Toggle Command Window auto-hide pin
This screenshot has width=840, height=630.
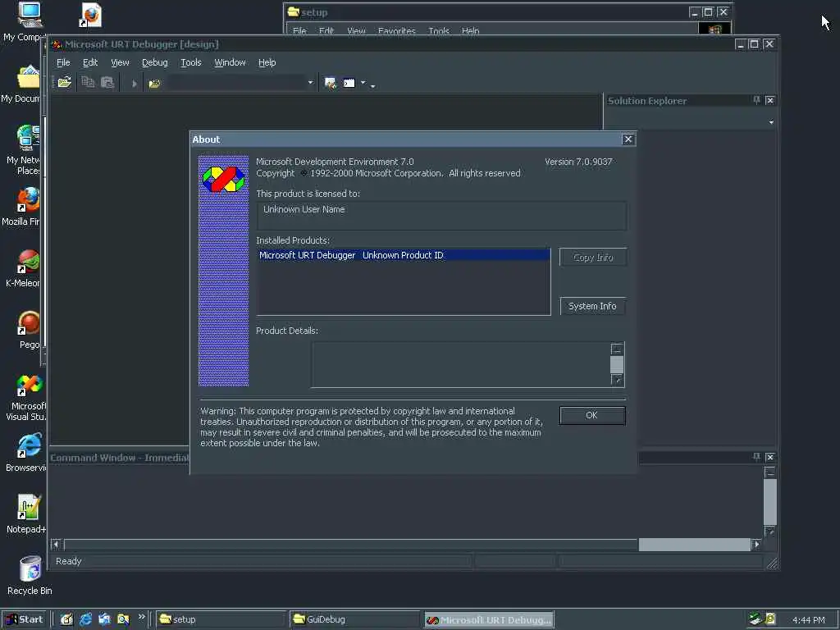pos(756,457)
